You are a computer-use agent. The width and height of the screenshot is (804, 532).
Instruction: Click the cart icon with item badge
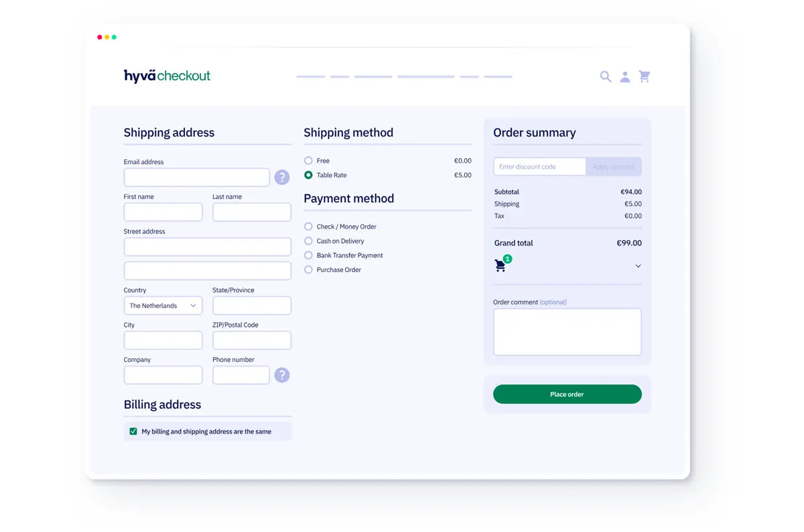coord(500,265)
